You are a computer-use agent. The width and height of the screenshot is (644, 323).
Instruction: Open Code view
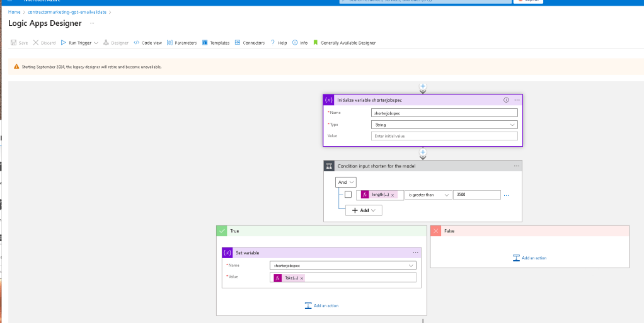(x=148, y=43)
